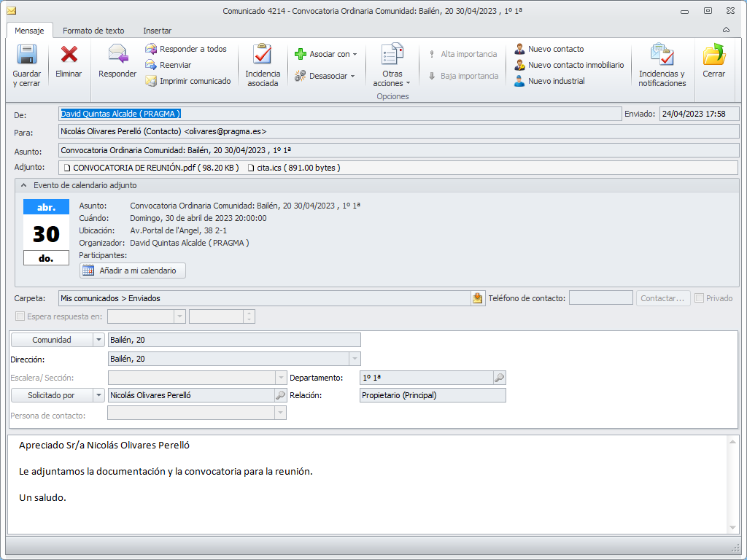Click the red X Eliminar icon

[69, 54]
